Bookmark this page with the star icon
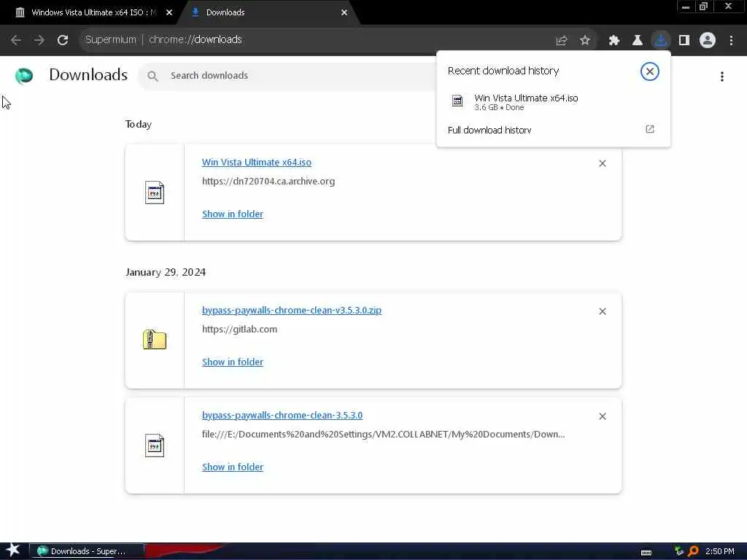747x560 pixels. point(585,41)
